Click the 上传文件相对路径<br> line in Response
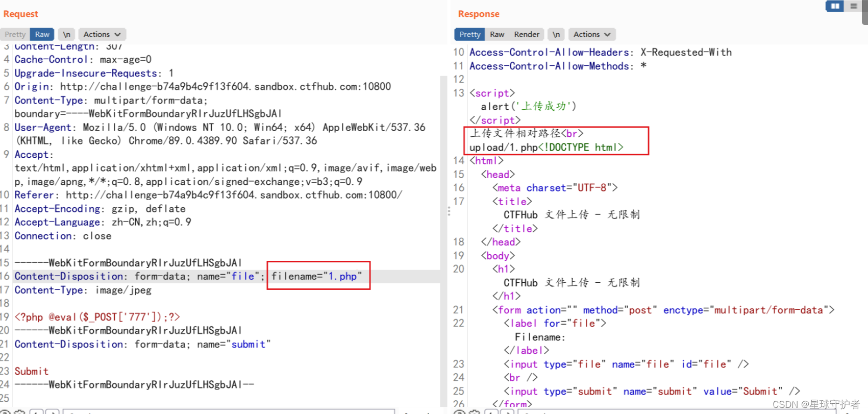 click(x=527, y=133)
